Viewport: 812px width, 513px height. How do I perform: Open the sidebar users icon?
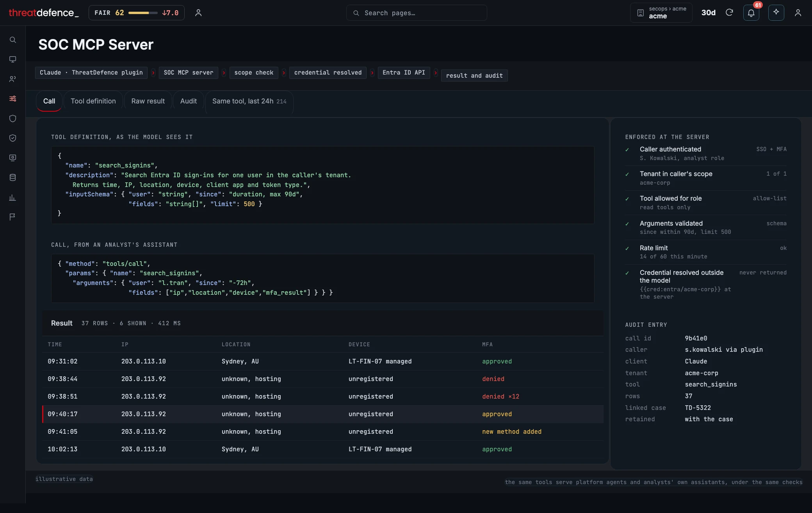(x=12, y=79)
